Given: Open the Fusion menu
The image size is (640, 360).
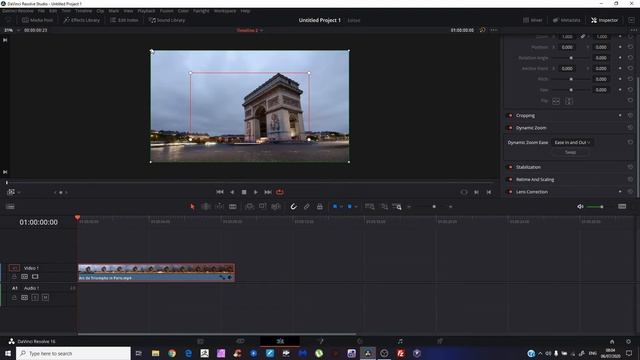Looking at the screenshot, I should pos(166,11).
